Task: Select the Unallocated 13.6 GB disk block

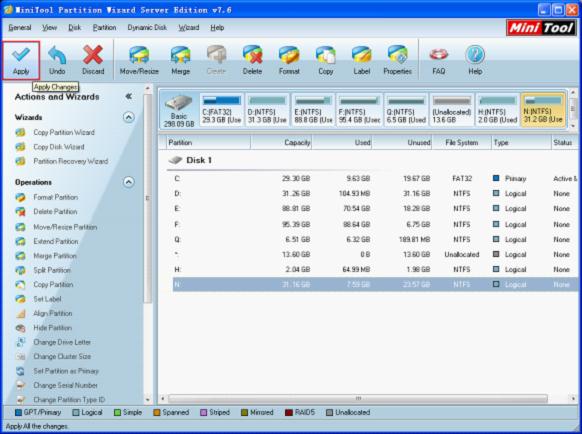Action: pyautogui.click(x=452, y=110)
